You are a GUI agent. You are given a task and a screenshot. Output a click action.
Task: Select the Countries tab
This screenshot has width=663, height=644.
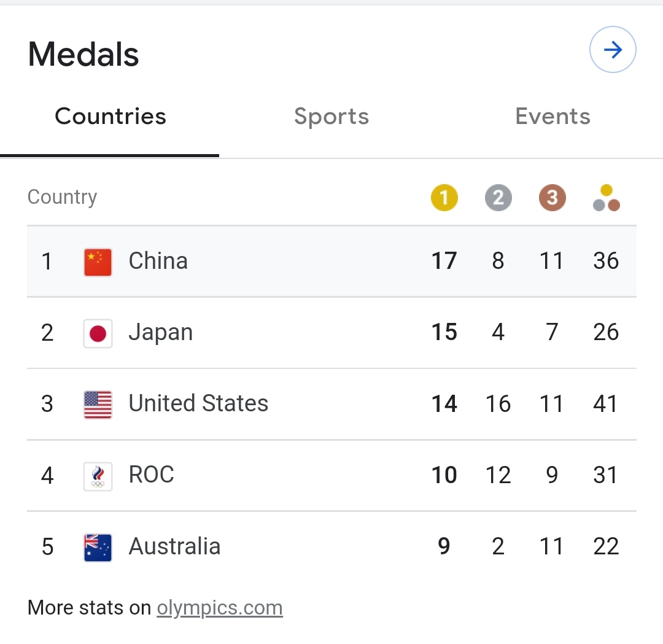[110, 117]
